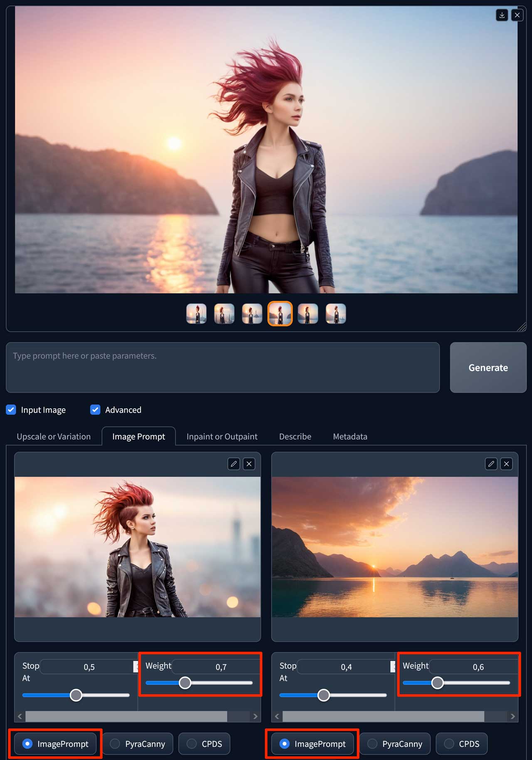Edit the red-haired woman input image

tap(234, 464)
